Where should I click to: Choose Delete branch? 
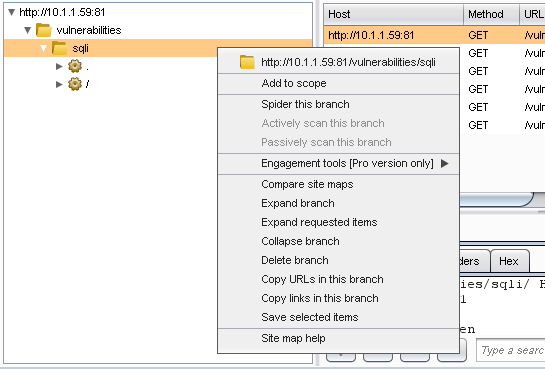[338, 260]
